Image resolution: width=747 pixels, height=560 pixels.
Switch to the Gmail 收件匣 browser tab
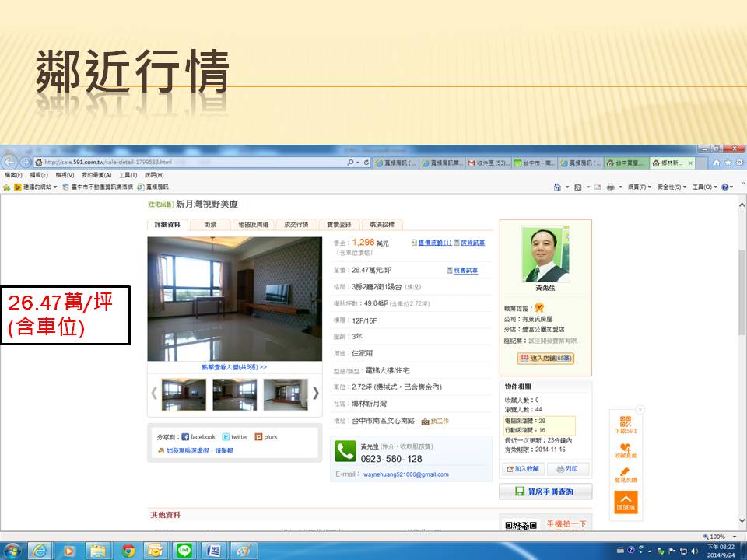[x=489, y=163]
